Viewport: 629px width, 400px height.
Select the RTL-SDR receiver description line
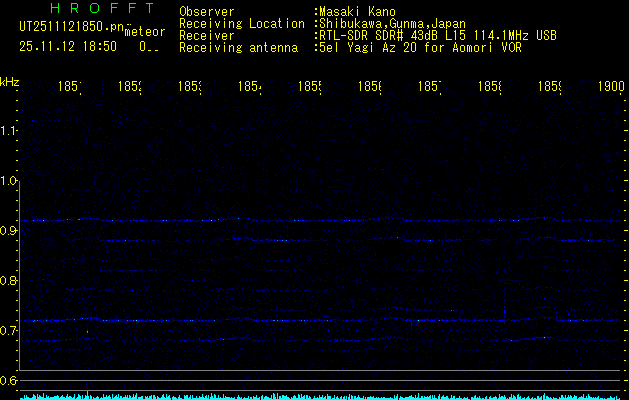point(439,35)
